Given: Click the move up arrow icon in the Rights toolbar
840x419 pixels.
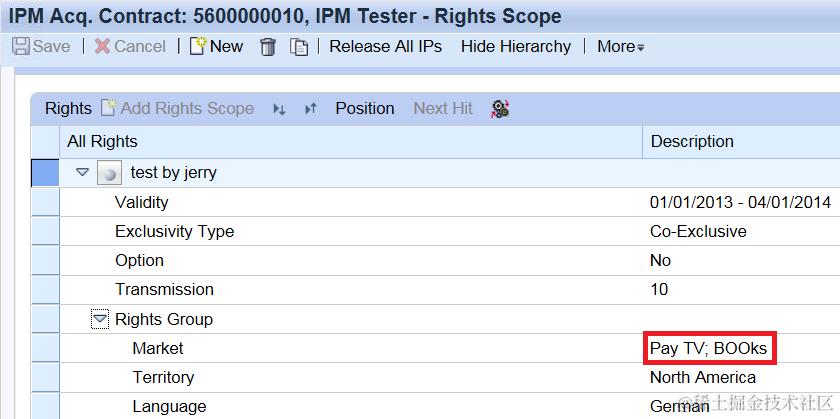Looking at the screenshot, I should (311, 109).
